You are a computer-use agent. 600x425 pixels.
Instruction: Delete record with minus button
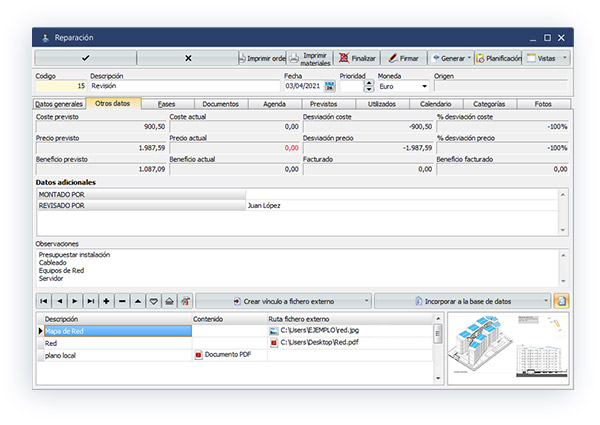(122, 300)
